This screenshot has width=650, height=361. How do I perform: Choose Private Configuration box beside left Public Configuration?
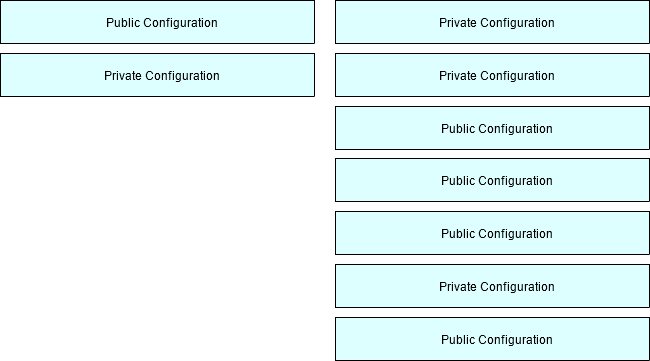click(492, 22)
